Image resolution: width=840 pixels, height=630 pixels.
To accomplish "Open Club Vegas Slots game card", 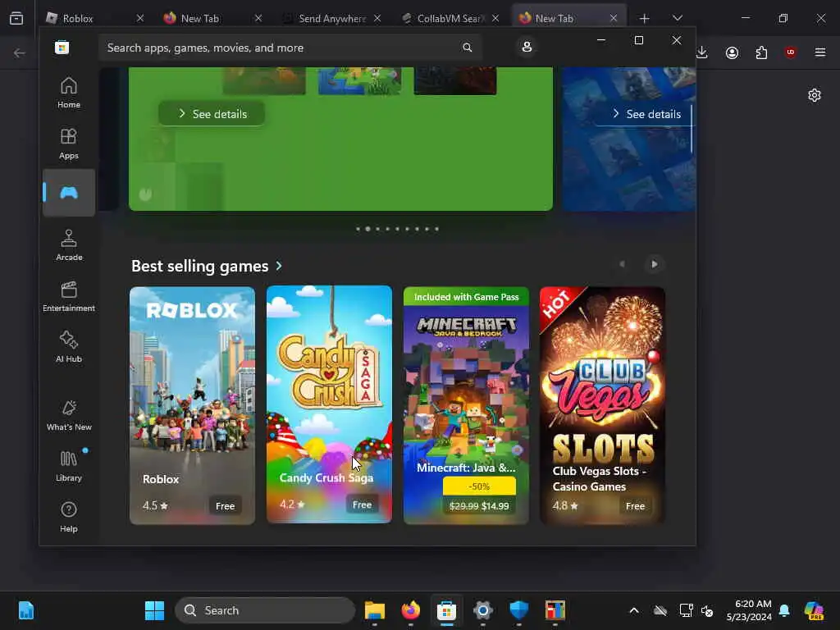I will coord(603,405).
